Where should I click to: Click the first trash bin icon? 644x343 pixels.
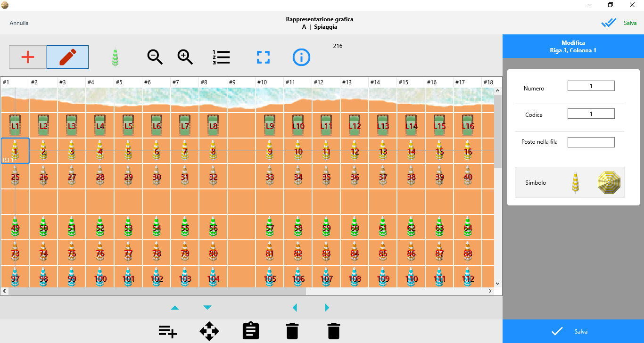pos(292,331)
